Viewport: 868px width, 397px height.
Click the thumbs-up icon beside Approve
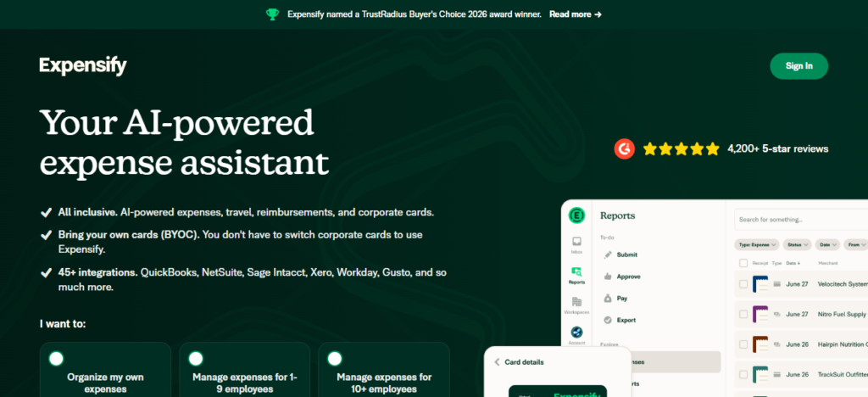click(x=608, y=277)
